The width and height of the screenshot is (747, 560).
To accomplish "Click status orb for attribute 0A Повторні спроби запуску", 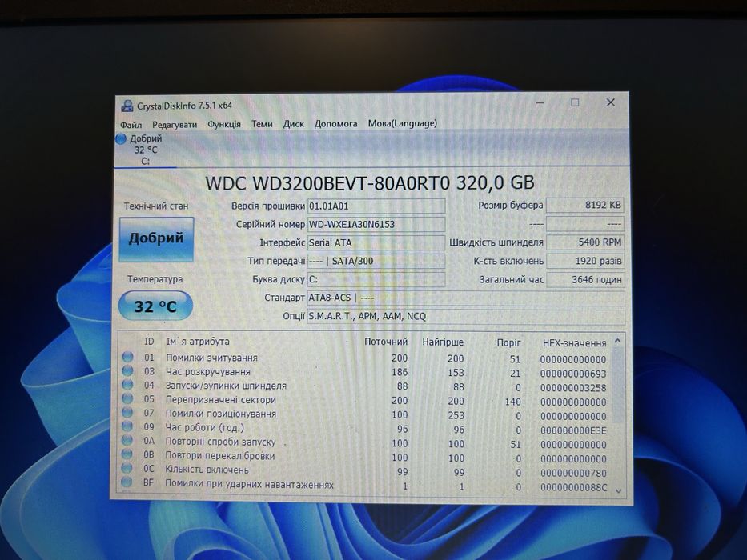I will pyautogui.click(x=127, y=440).
